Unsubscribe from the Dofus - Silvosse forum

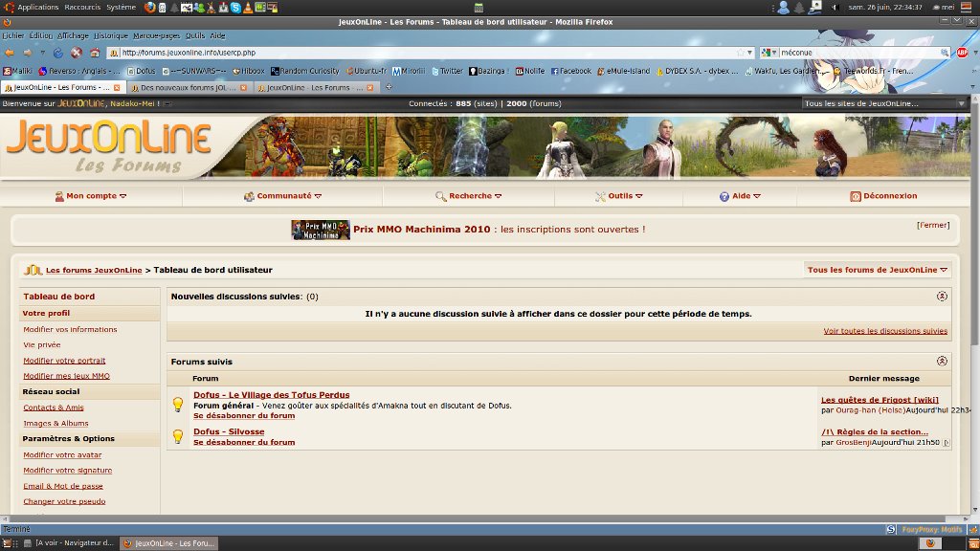pyautogui.click(x=244, y=442)
